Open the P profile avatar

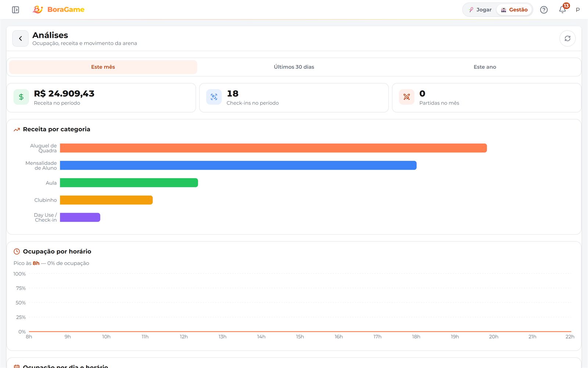pyautogui.click(x=578, y=10)
